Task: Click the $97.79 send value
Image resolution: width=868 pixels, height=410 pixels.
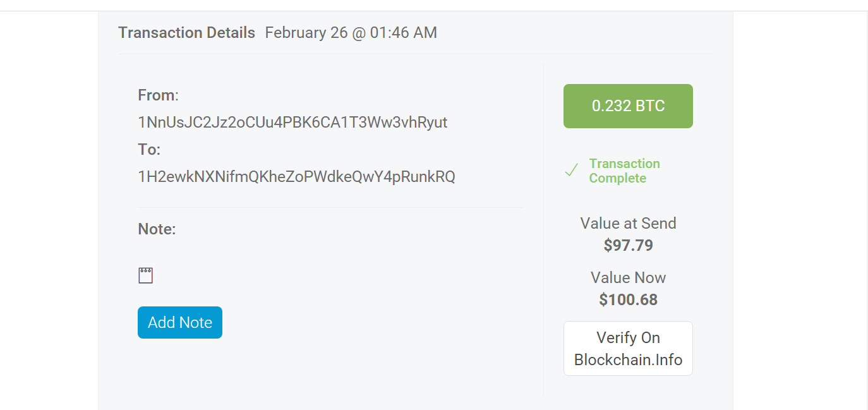Action: [x=628, y=245]
